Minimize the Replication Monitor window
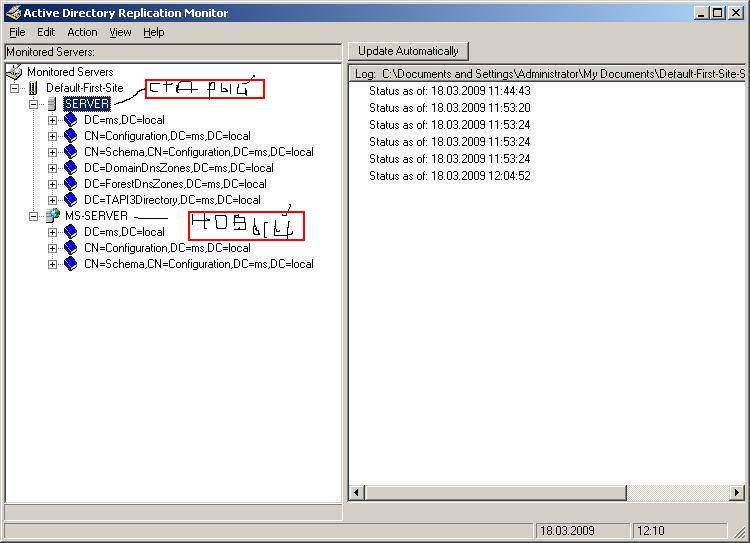This screenshot has height=543, width=750. (701, 13)
